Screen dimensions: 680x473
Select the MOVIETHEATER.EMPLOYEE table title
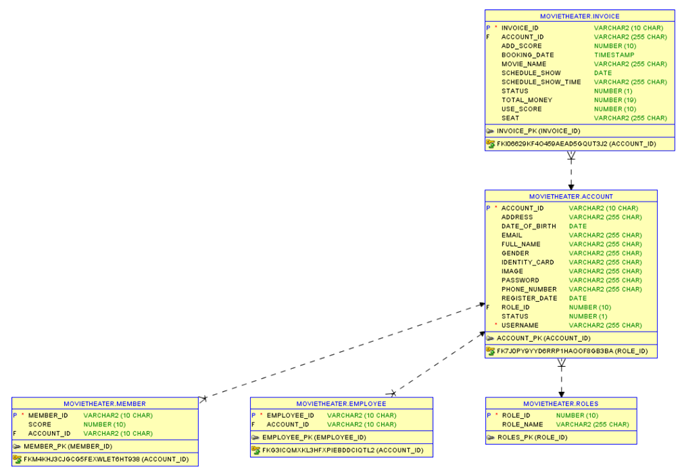click(x=341, y=404)
